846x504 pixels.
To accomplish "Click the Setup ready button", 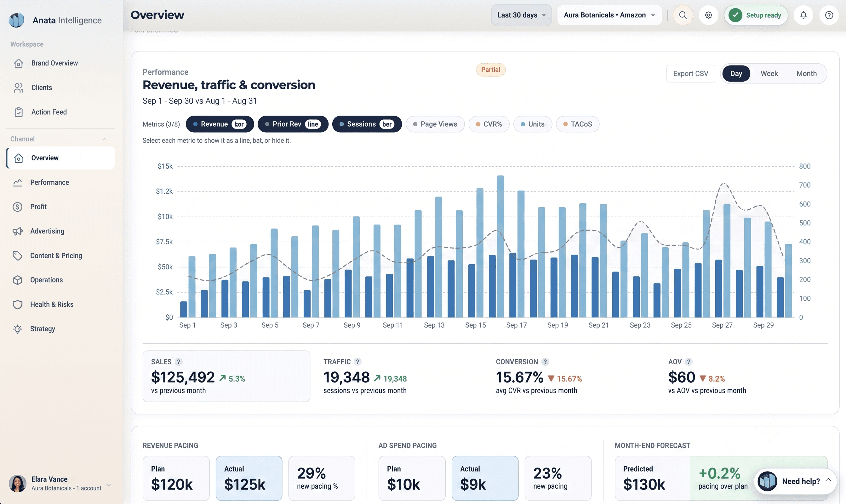I will click(x=756, y=15).
